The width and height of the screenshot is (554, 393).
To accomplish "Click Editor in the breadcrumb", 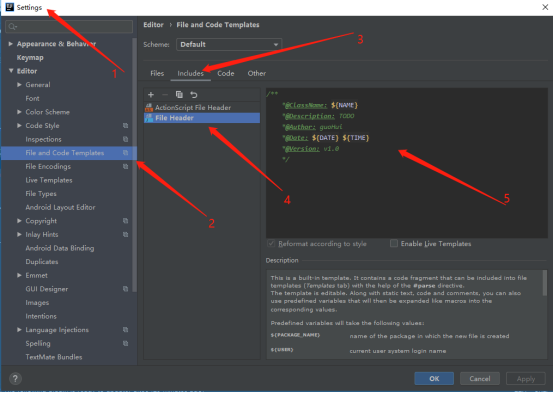I will pyautogui.click(x=153, y=25).
